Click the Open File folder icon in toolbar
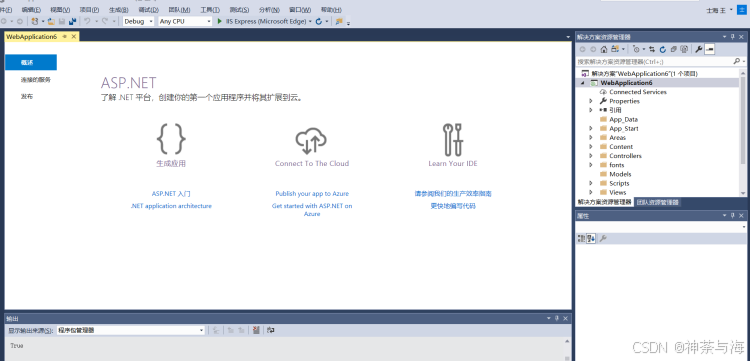Screen dimensions: 751x361 coord(51,21)
